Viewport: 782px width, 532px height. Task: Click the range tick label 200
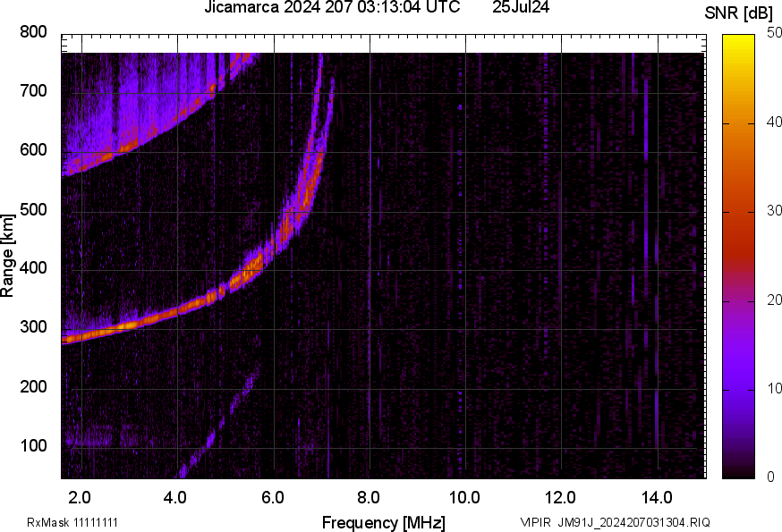[x=33, y=386]
